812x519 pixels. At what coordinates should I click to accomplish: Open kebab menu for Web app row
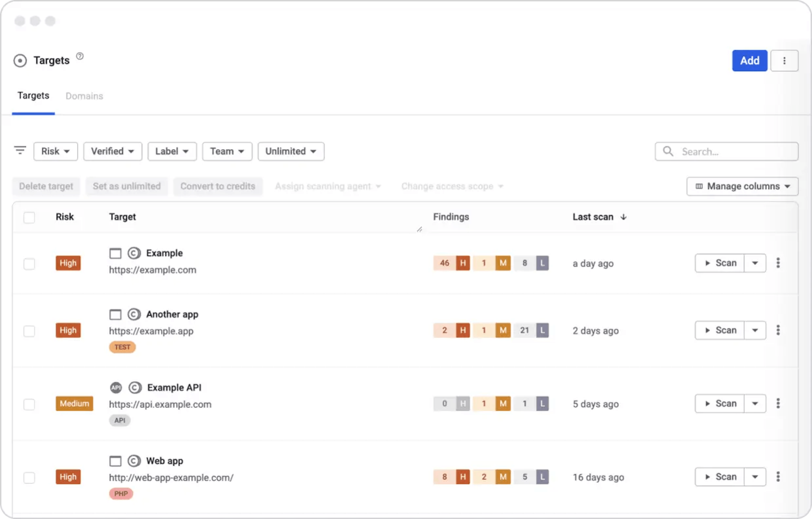[778, 477]
